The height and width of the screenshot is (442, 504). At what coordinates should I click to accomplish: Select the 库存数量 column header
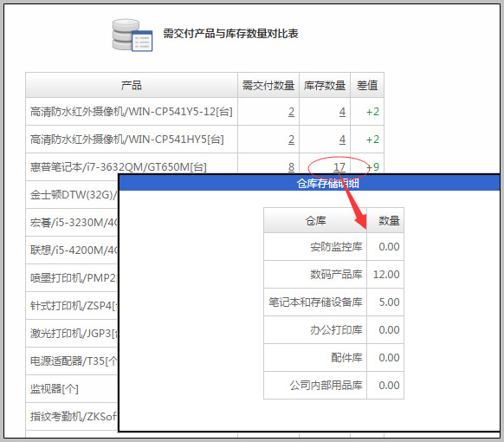(x=325, y=85)
